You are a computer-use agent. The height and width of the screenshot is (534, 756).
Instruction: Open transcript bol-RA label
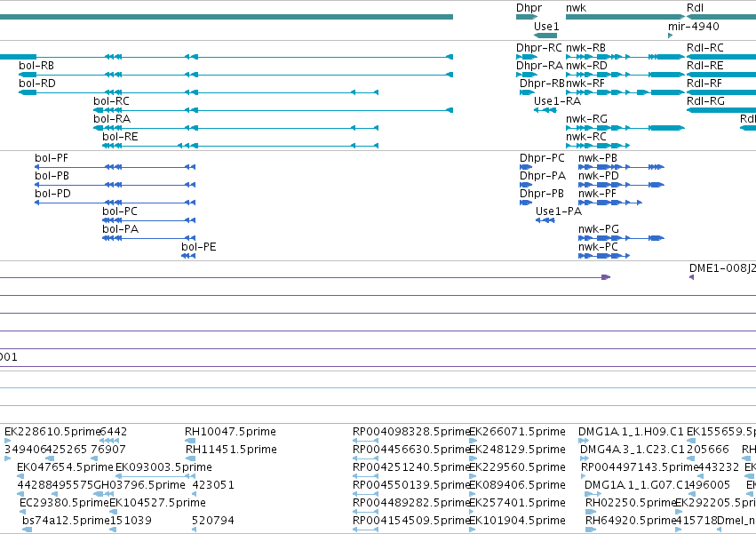pos(112,119)
